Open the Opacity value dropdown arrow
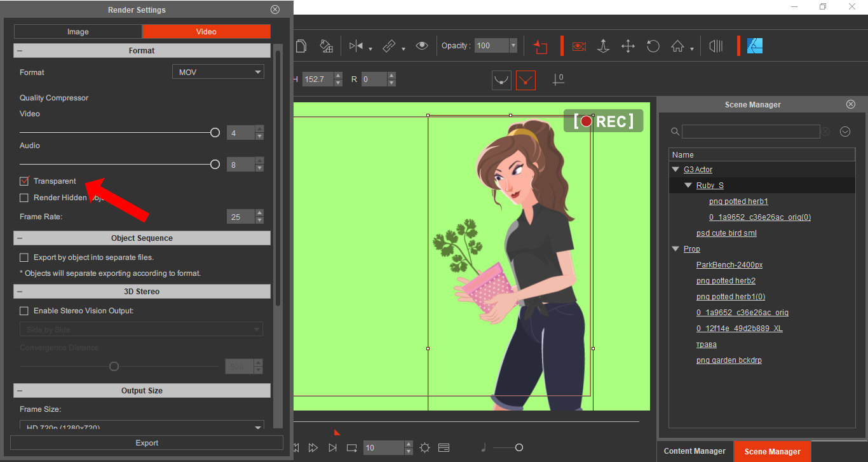 513,46
